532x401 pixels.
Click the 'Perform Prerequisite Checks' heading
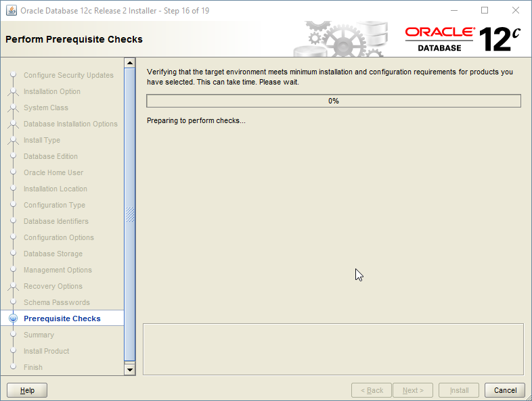tap(74, 39)
